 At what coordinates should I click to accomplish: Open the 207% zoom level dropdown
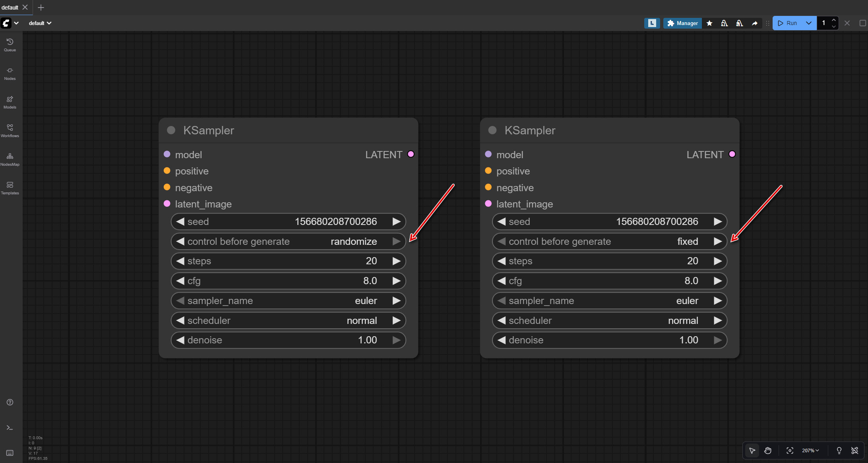tap(810, 450)
